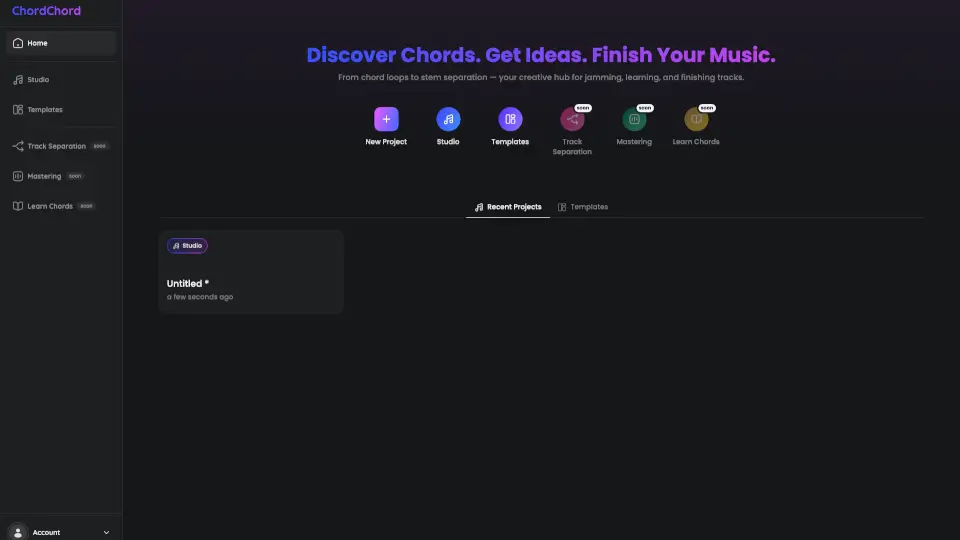Click the Studio badge on project card
This screenshot has width=960, height=540.
(187, 245)
